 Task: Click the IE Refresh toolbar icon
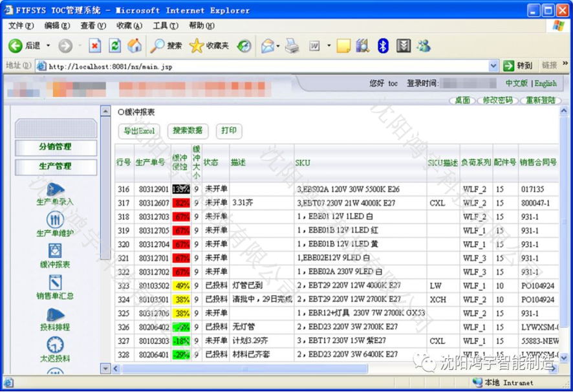coord(115,46)
